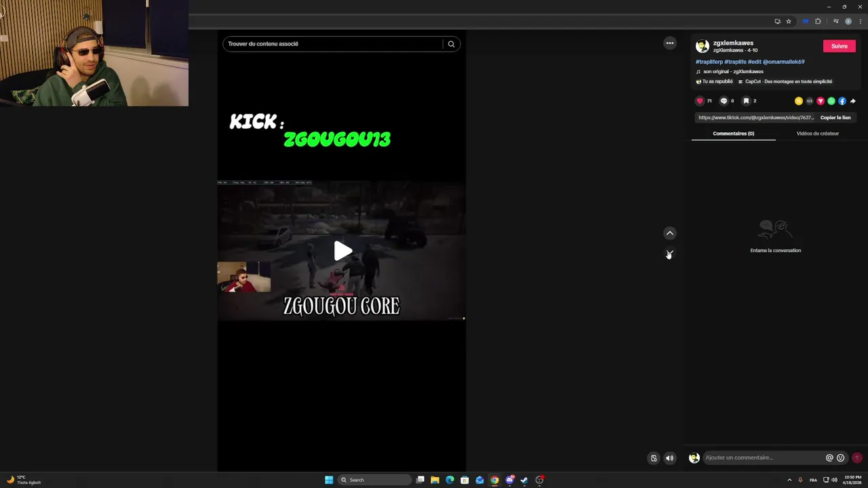The height and width of the screenshot is (488, 868).
Task: Switch to 'Vidéos du créateur' tab
Action: 818,134
